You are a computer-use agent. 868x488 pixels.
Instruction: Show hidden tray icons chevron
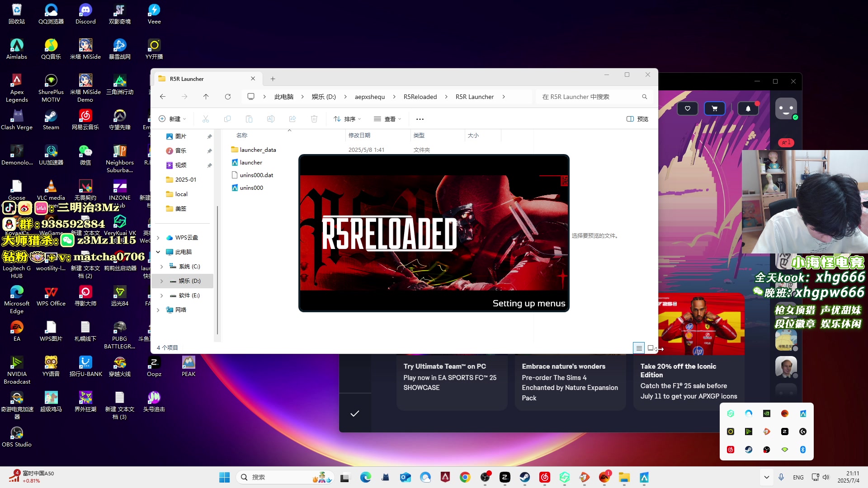pyautogui.click(x=766, y=477)
